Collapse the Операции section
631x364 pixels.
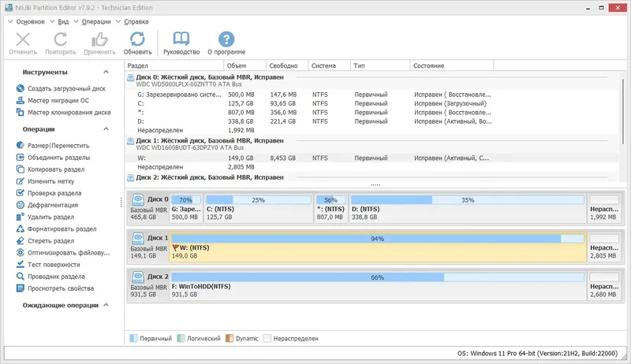[x=106, y=129]
